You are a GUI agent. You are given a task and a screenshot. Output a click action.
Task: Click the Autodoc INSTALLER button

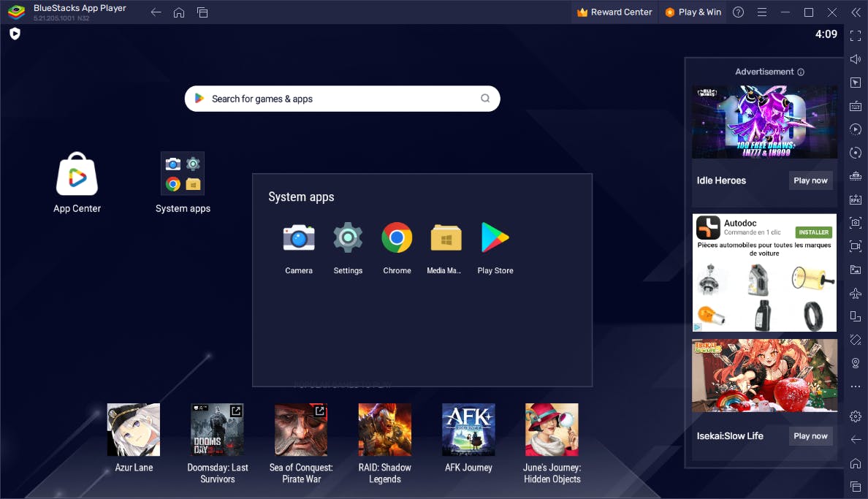coord(813,232)
